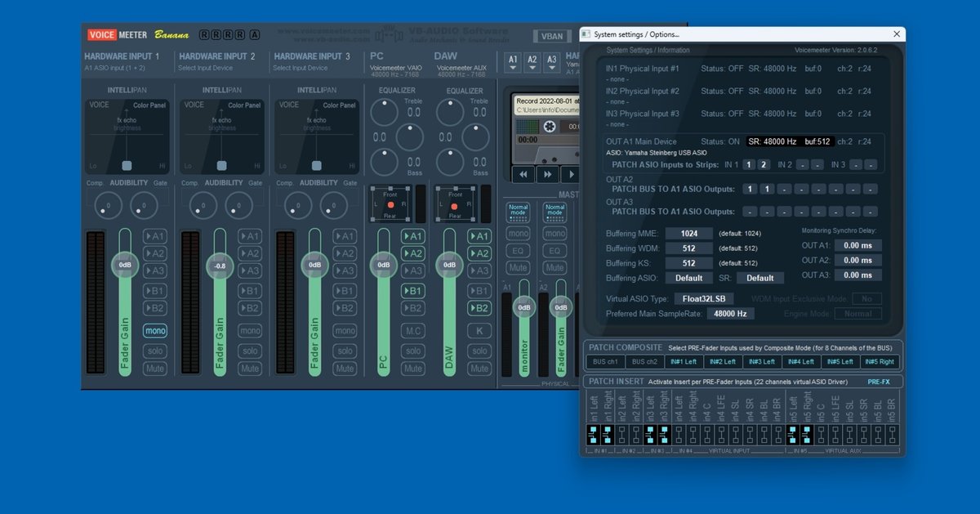Select IN#3 Left in Patch Composite
Viewport: 980px width, 514px height.
[x=762, y=361]
